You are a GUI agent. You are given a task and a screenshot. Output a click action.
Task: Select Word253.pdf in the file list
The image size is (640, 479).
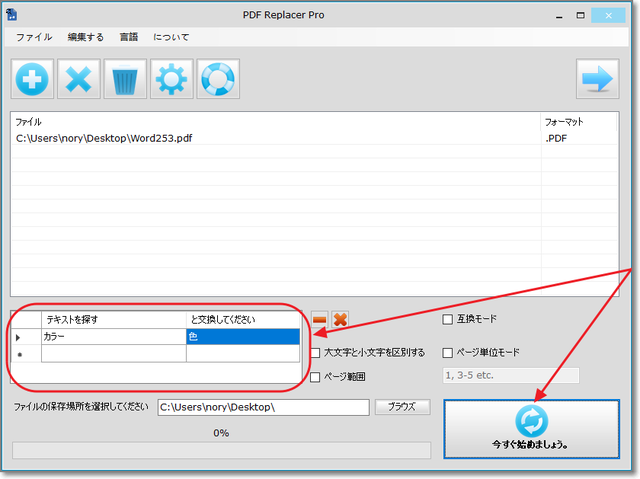(104, 138)
